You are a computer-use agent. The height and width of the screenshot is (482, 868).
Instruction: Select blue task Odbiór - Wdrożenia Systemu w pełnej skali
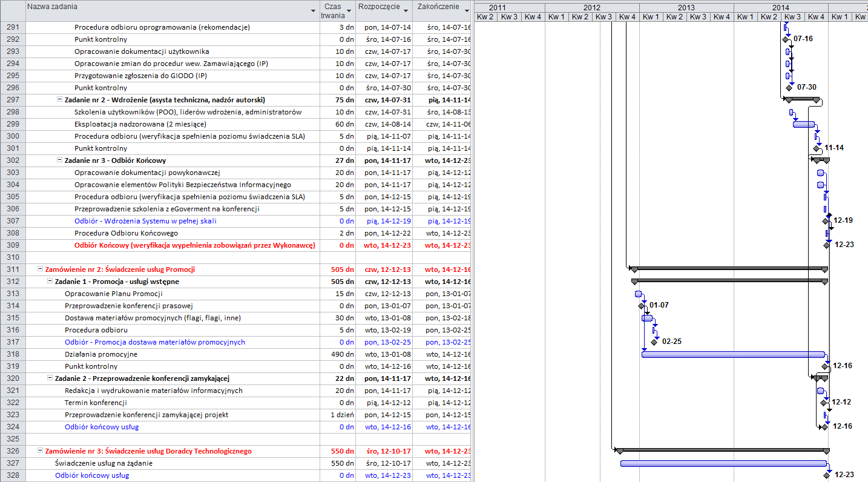(x=145, y=221)
